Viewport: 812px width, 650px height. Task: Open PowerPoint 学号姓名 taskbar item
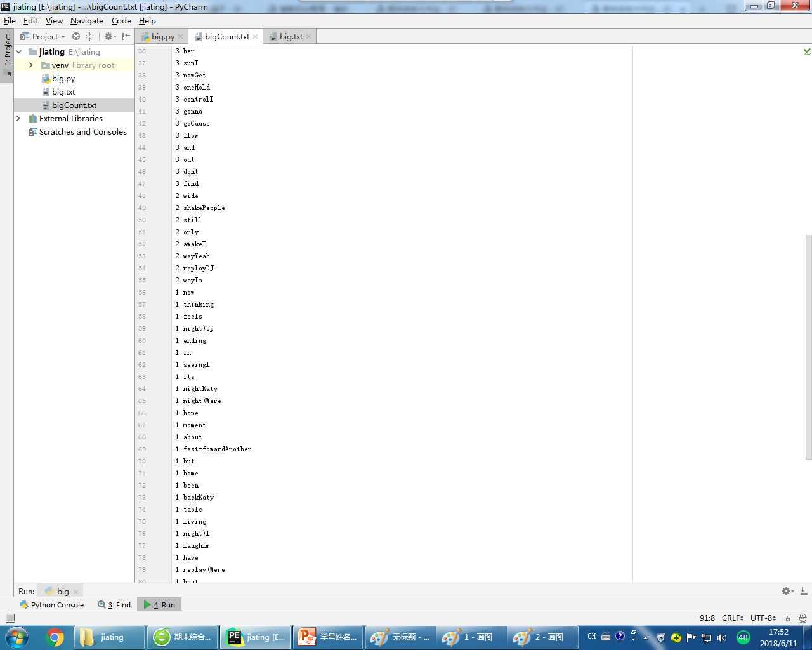(328, 637)
